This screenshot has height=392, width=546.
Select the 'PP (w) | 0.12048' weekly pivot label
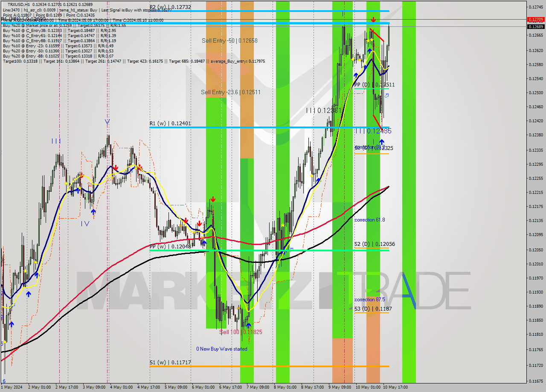pos(171,246)
